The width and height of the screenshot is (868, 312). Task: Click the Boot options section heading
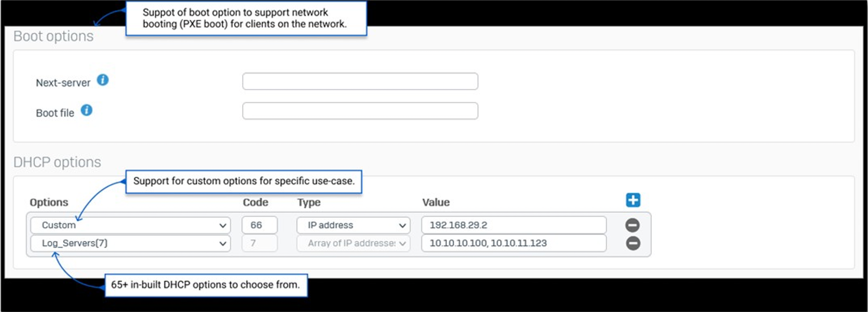53,36
